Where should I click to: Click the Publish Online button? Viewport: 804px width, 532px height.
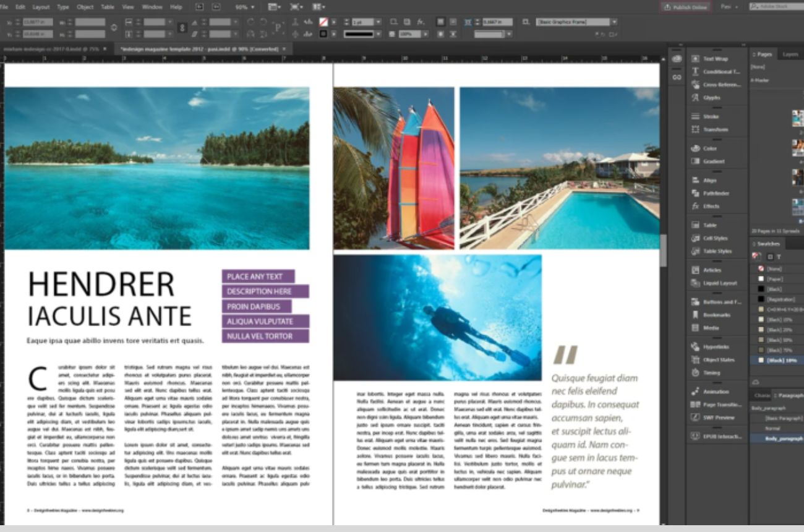[x=685, y=7]
